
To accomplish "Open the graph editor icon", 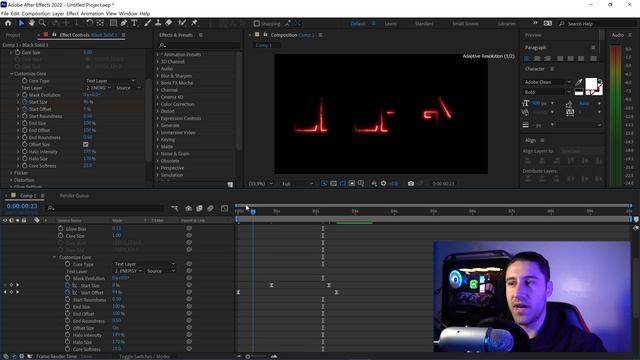I will pyautogui.click(x=224, y=209).
